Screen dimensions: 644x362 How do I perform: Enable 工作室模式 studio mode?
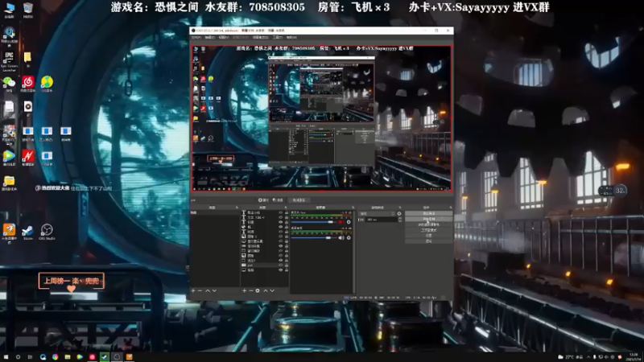429,230
